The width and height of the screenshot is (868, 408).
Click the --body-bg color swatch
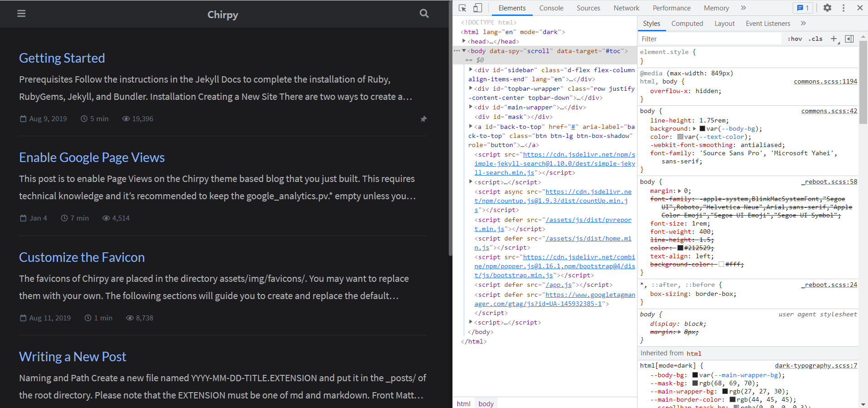695,375
